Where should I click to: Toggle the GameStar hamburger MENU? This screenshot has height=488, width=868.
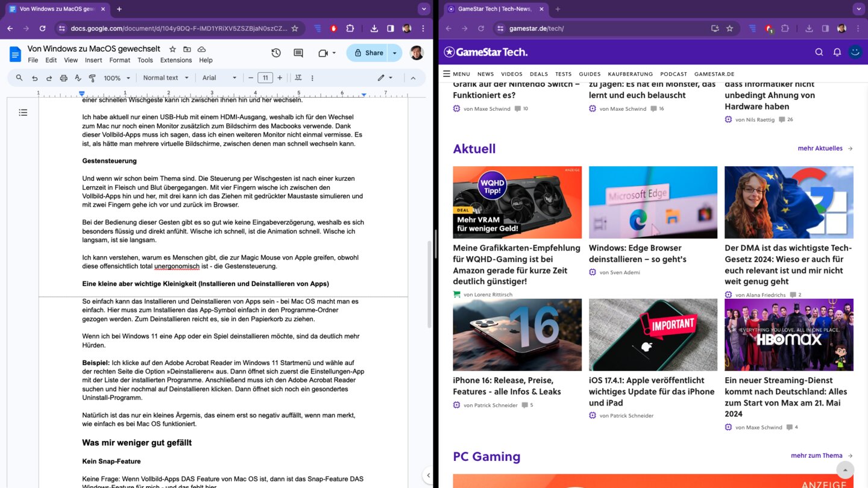[456, 74]
